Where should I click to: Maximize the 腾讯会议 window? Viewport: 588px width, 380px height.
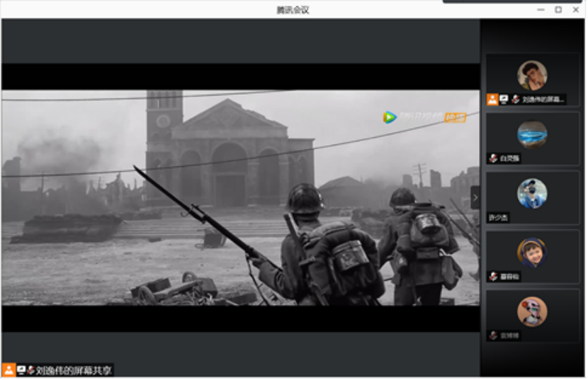tap(558, 9)
